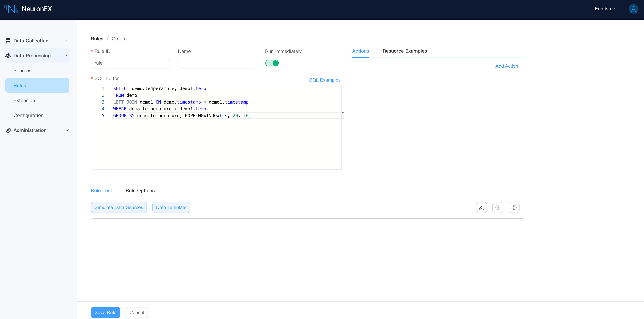This screenshot has width=644, height=319.
Task: Open the English language dropdown
Action: pyautogui.click(x=605, y=9)
